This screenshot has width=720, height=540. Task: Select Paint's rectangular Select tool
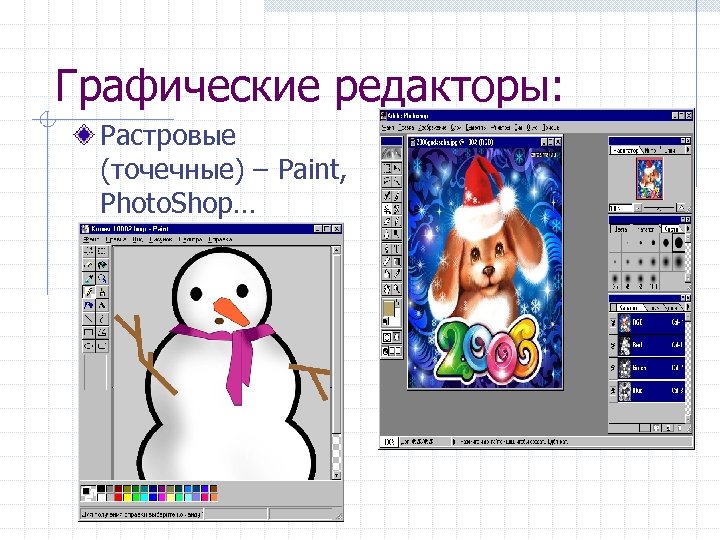(x=102, y=251)
